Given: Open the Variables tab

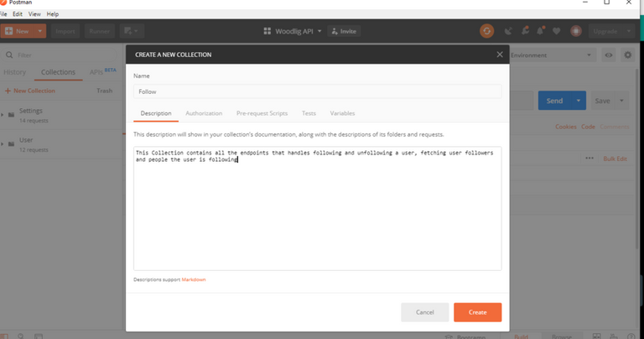Looking at the screenshot, I should click(342, 113).
